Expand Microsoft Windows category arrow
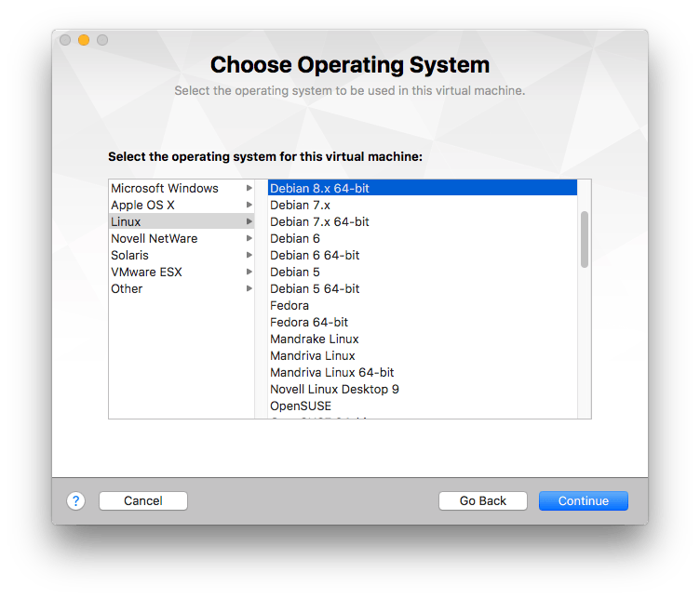 pos(249,188)
